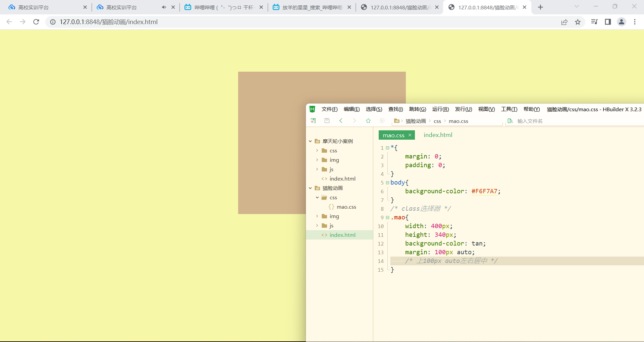Open the 编辑(E) menu

352,109
